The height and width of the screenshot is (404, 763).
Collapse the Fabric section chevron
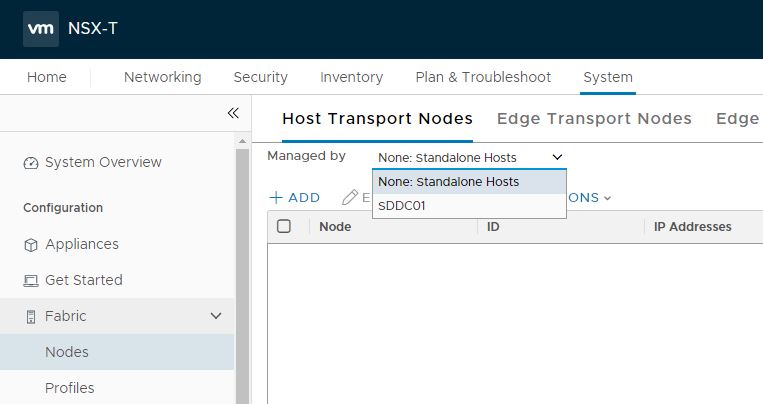216,316
